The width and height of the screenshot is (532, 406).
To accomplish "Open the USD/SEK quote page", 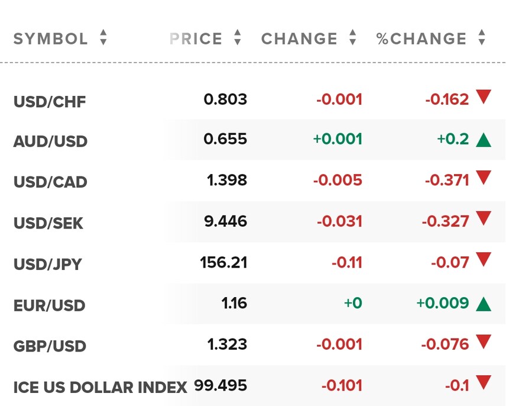I will coord(48,224).
